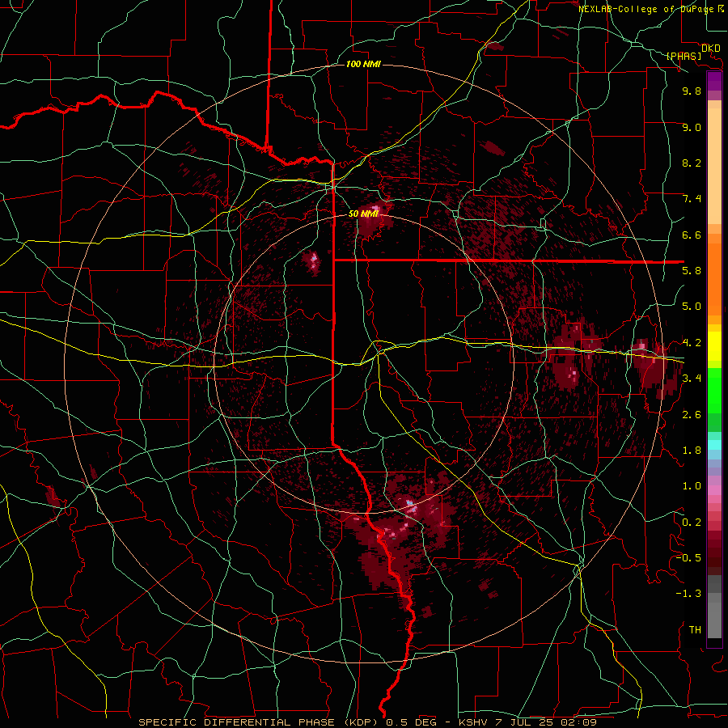
Task: Click the TH label on the scale
Action: pyautogui.click(x=695, y=629)
